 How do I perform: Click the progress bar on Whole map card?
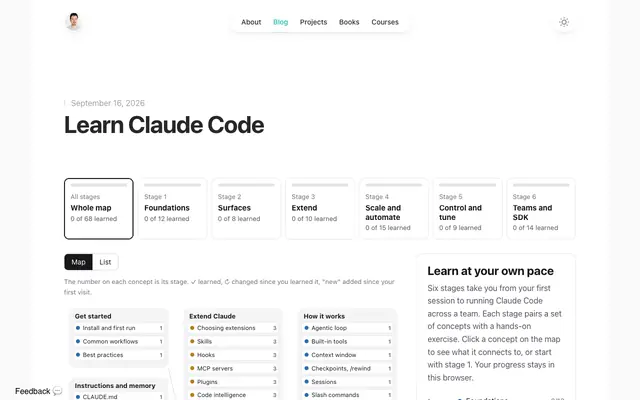(x=99, y=185)
